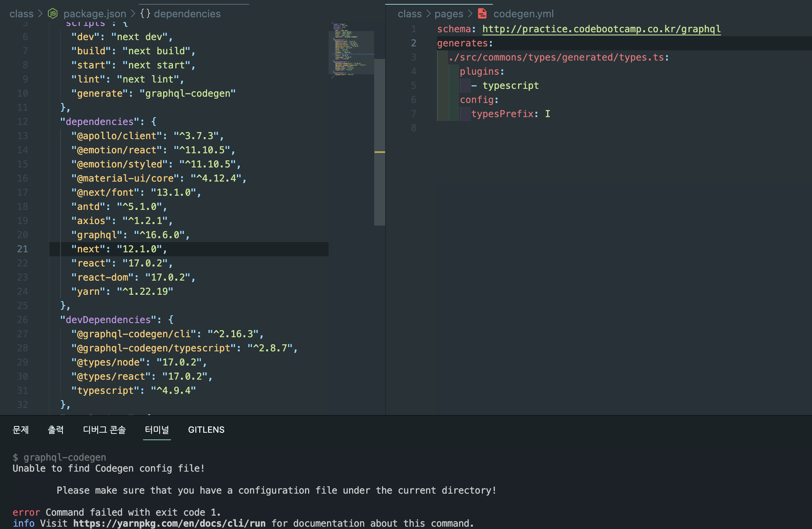This screenshot has width=812, height=529.
Task: Click the "@material-ui/core" dependency line
Action: coord(159,178)
